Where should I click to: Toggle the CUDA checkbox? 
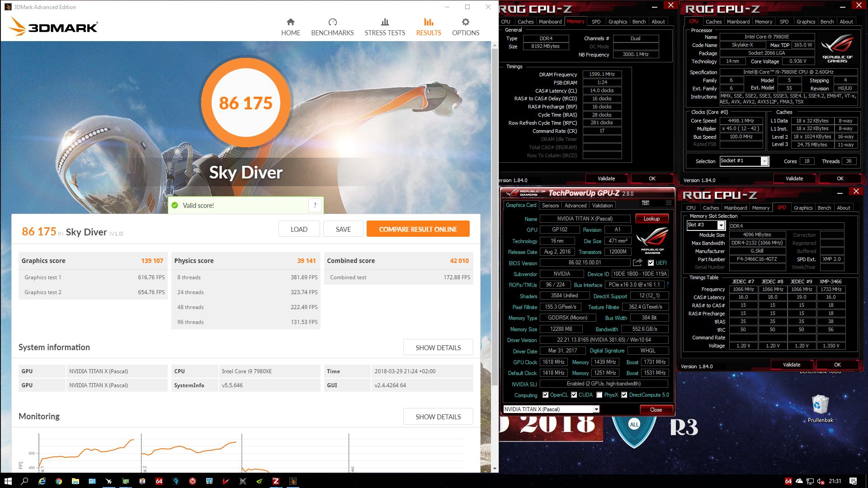click(574, 394)
